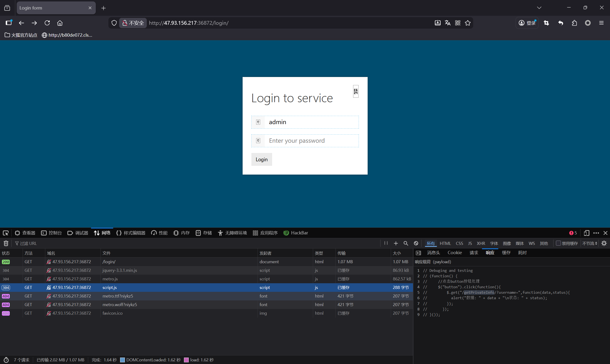Open network settings gear icon

(x=604, y=243)
